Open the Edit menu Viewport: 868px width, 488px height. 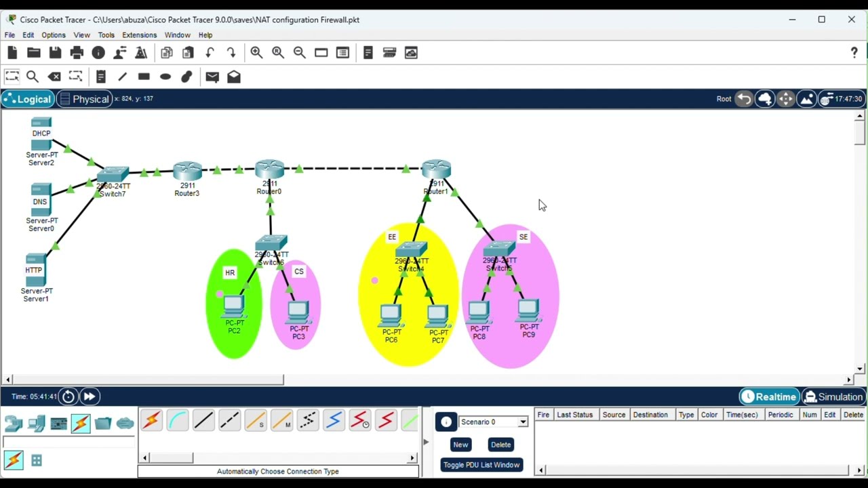click(x=28, y=35)
